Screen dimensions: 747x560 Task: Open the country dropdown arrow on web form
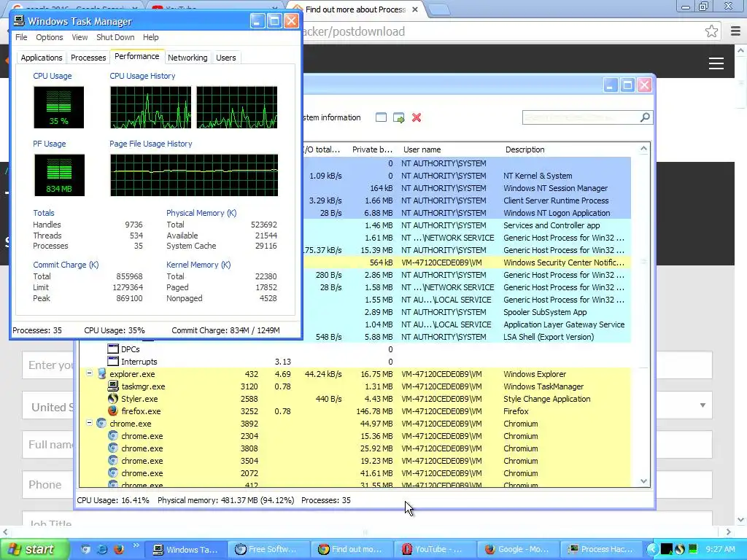point(703,405)
